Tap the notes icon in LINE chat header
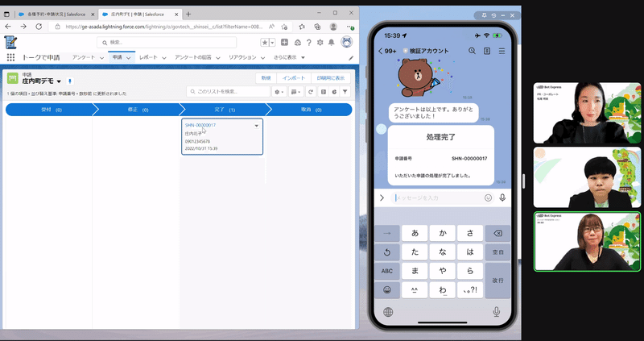This screenshot has width=644, height=341. click(487, 51)
